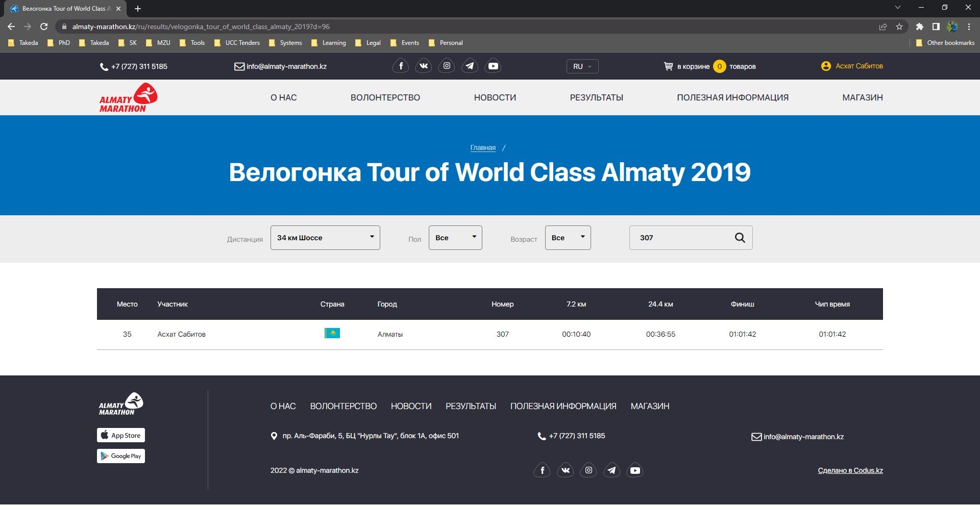
Task: Click the YouTube icon in footer
Action: (x=635, y=470)
